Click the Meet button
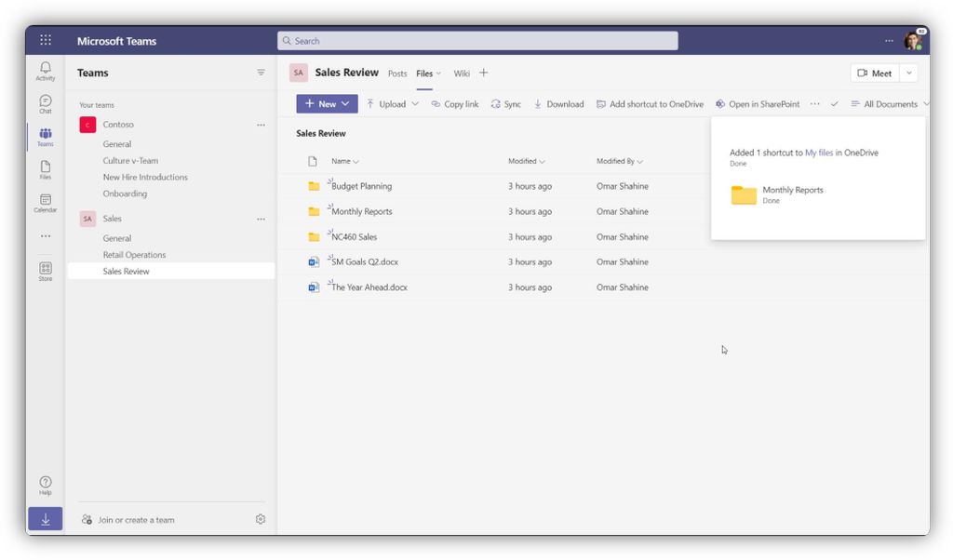 tap(875, 73)
